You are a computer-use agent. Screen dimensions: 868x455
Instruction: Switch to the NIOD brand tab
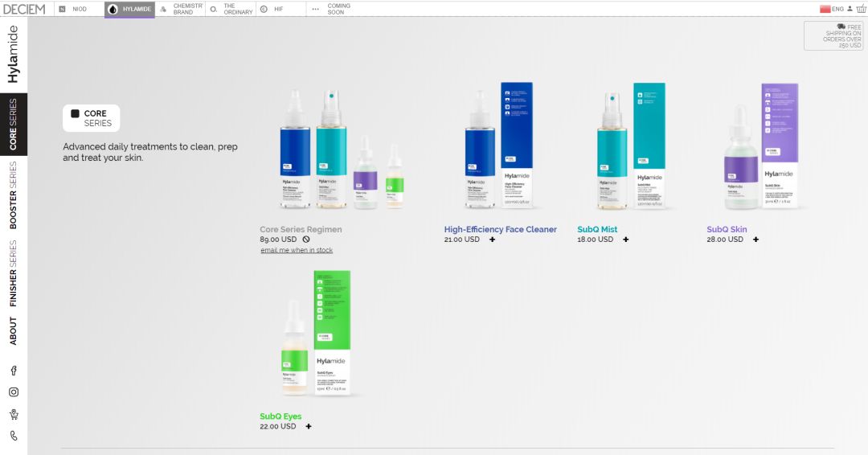coord(73,9)
